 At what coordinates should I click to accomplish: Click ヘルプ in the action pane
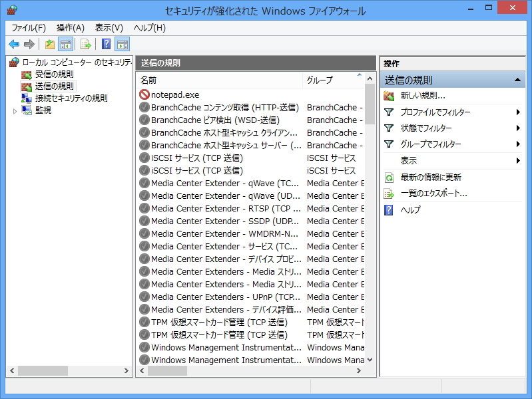pos(410,210)
